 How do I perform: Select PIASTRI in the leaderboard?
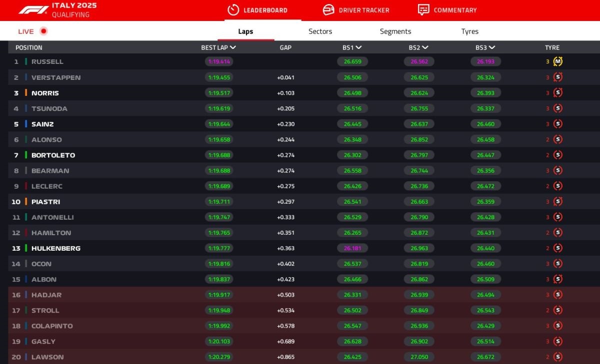pos(45,202)
